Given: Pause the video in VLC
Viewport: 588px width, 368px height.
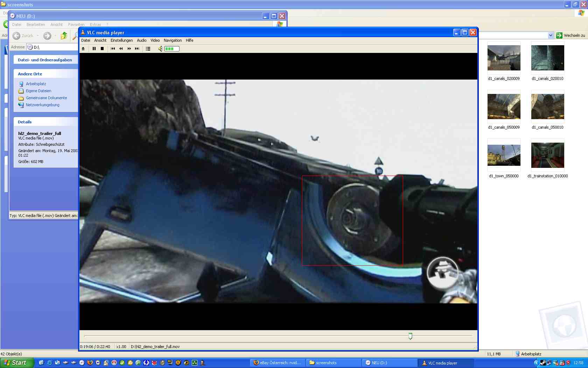Looking at the screenshot, I should (x=94, y=49).
